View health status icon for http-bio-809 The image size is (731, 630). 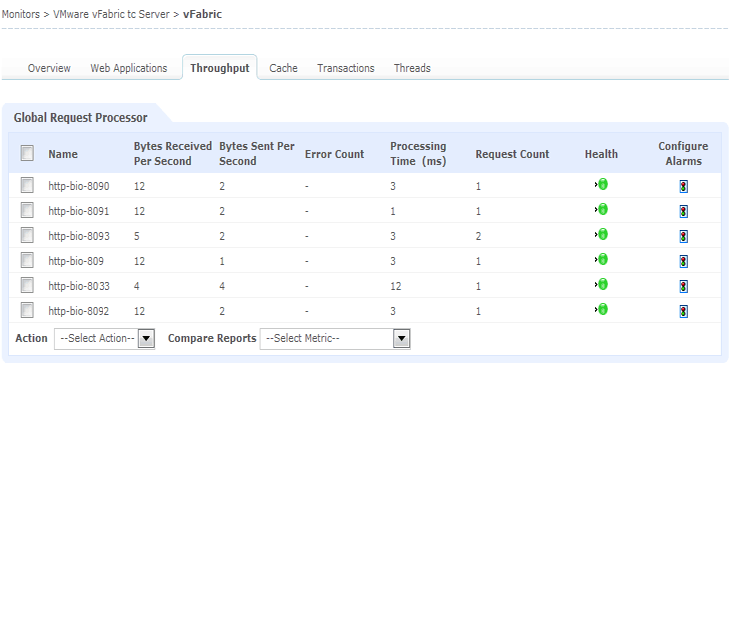tap(602, 259)
